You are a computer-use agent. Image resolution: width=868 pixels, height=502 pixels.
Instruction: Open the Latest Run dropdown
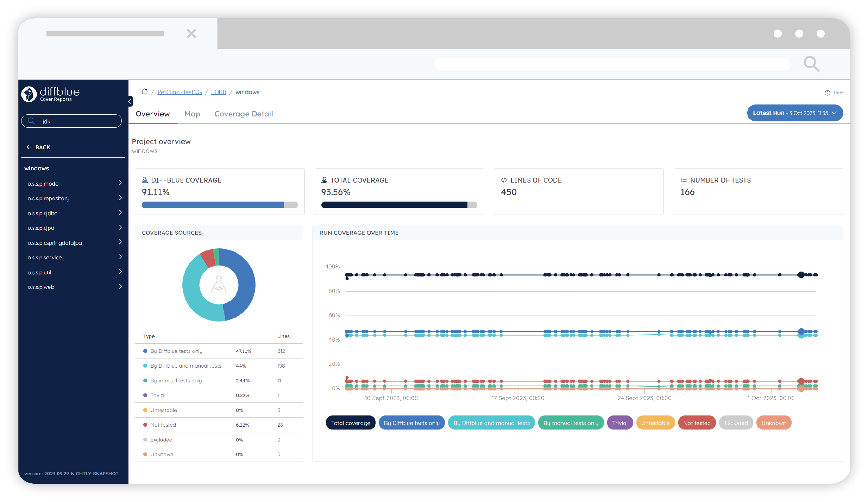click(x=794, y=113)
